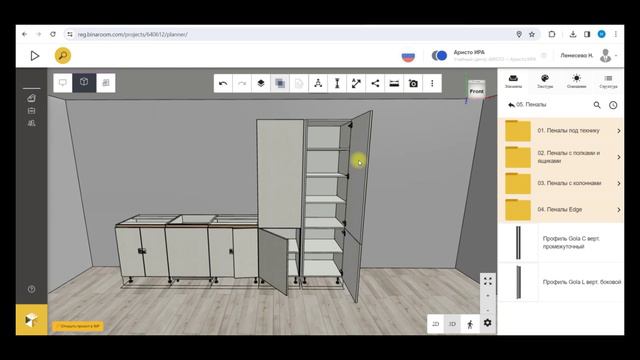Open the Элементы tab in the right panel
Viewport: 640px width, 360px height.
(x=513, y=81)
